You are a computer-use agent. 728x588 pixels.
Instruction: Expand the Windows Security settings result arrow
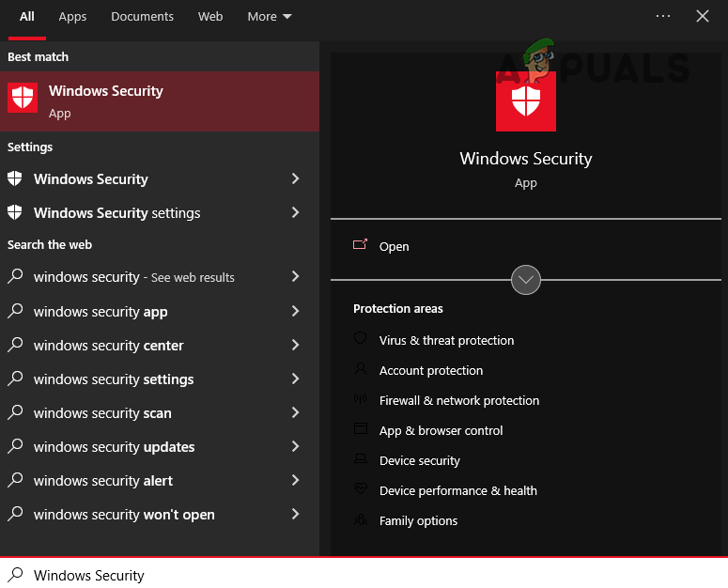coord(295,213)
